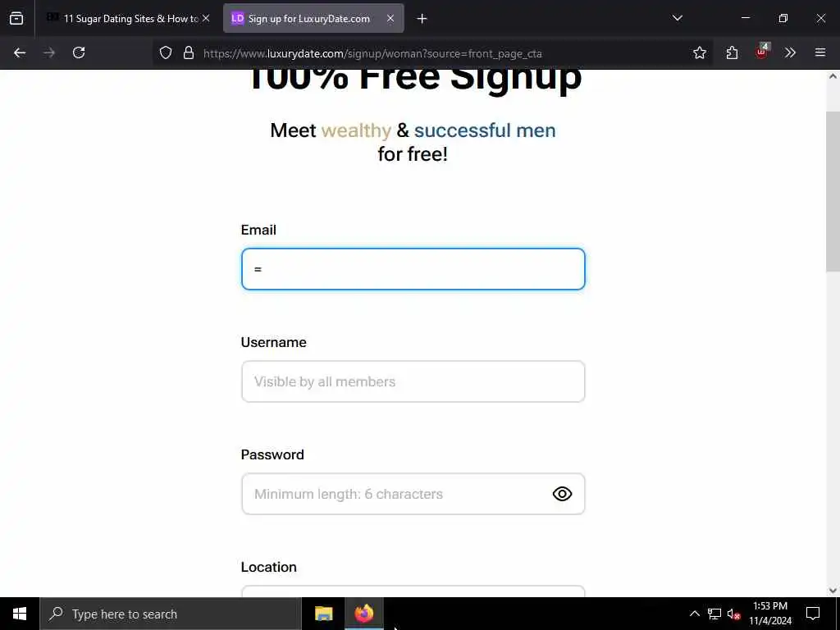Click the Username input field
Viewport: 840px width, 630px height.
pos(413,381)
